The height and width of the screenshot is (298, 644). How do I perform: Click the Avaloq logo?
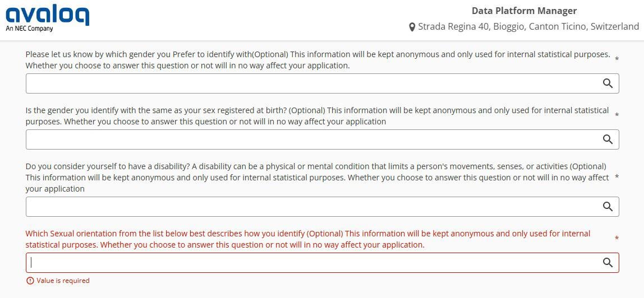(47, 15)
